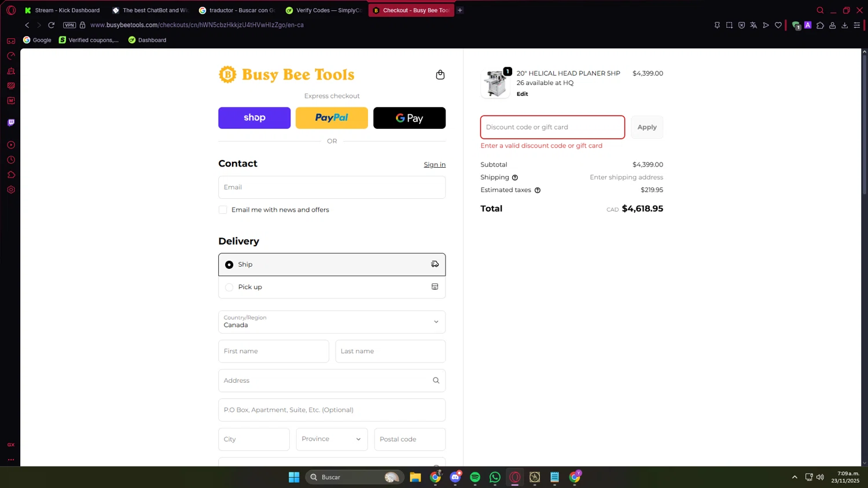Open the Dashboard bookmark
The image size is (868, 488).
(147, 40)
